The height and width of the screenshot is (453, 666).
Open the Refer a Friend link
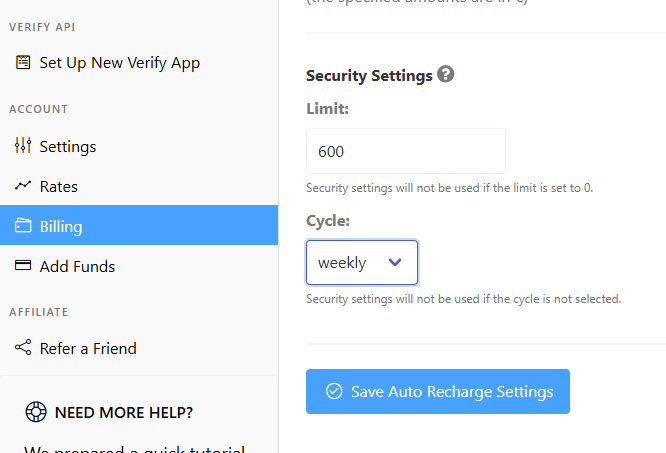coord(139,348)
